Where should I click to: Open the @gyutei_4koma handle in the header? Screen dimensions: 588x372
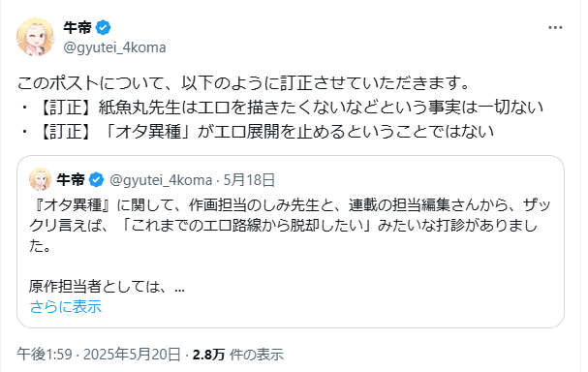point(114,47)
